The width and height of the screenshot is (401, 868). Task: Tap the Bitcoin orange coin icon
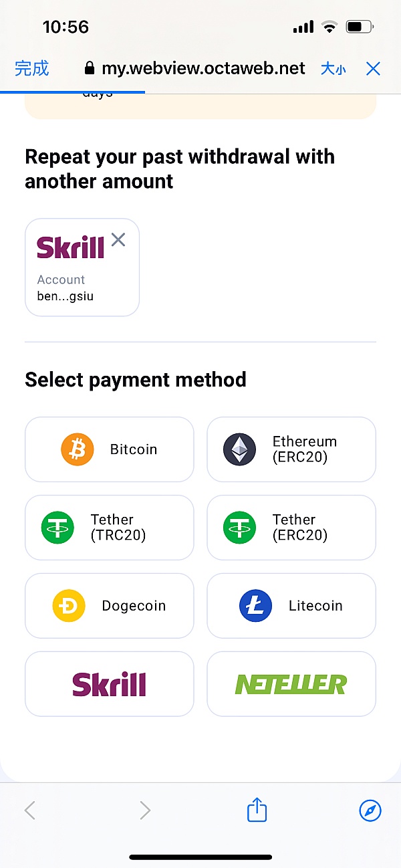78,449
